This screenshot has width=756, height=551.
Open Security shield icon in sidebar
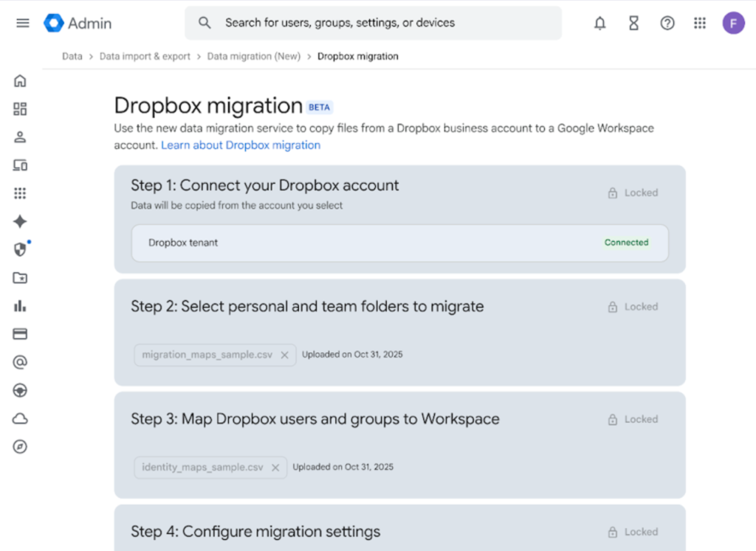click(x=20, y=249)
